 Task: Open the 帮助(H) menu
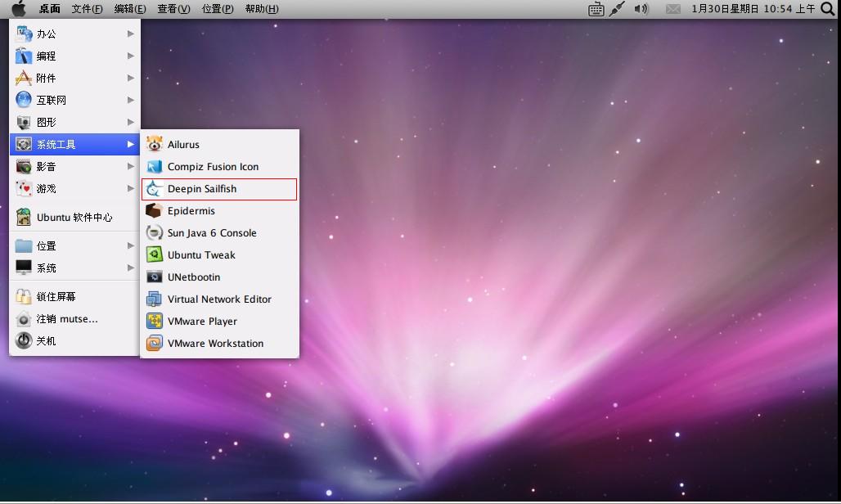point(262,8)
